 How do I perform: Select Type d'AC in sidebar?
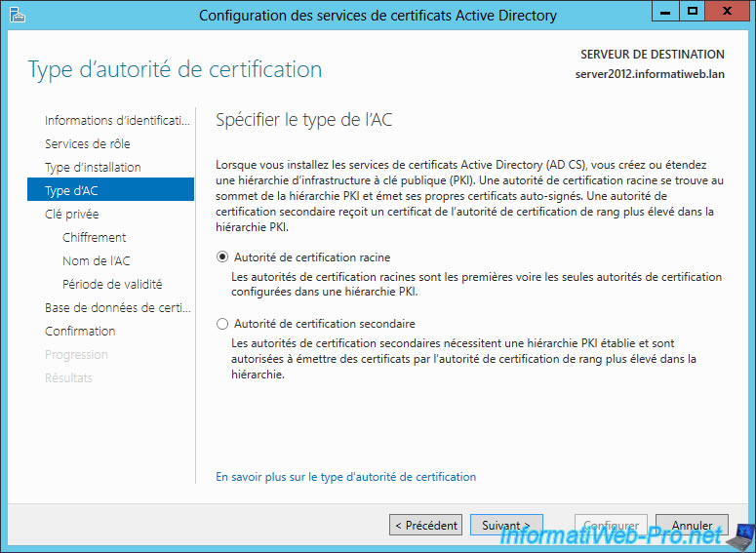click(71, 190)
